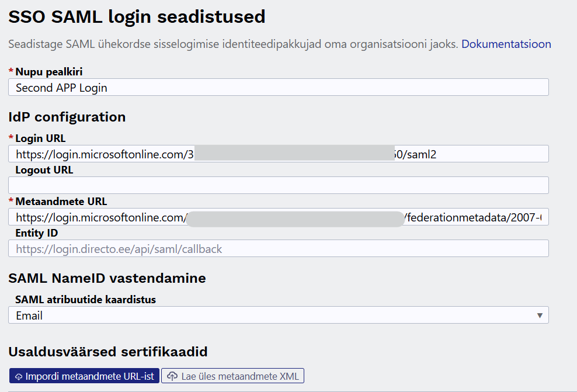Click the Nupu pealkiri text field
The image size is (577, 392).
[278, 87]
